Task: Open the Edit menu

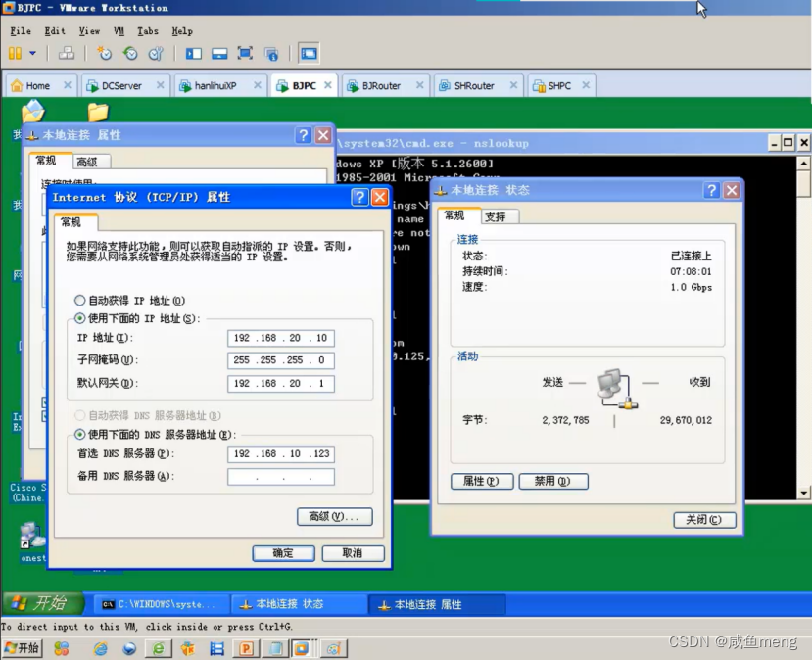Action: coord(55,31)
